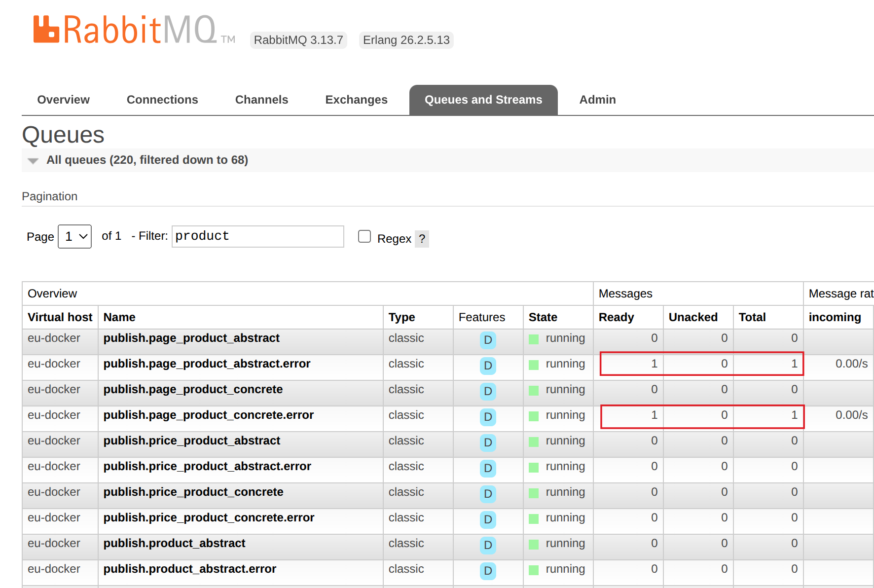Screen dimensions: 874x588
Task: Open the Channels tab
Action: [261, 100]
